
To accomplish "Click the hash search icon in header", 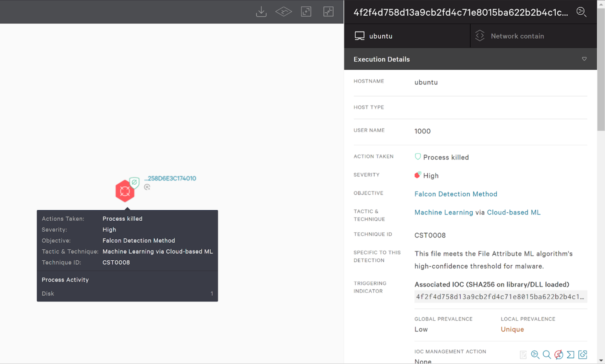I will tap(581, 12).
